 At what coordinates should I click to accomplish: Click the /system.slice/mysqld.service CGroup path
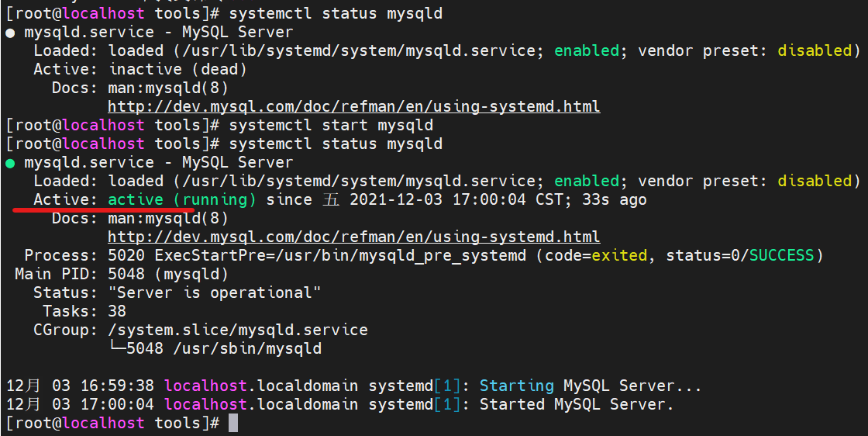point(238,330)
